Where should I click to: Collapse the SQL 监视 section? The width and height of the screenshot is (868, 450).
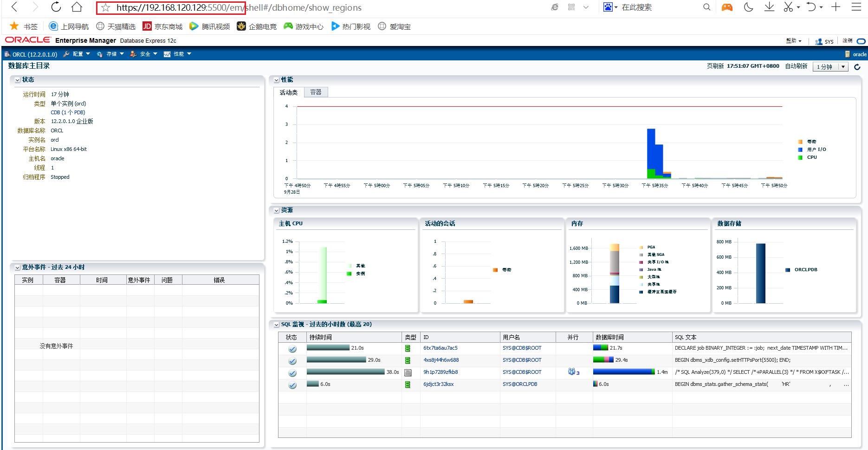[x=276, y=325]
